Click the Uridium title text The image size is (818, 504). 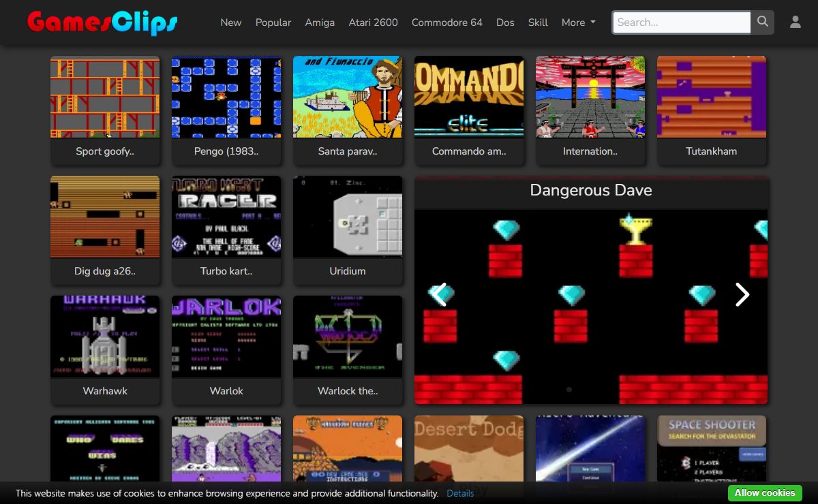(348, 271)
